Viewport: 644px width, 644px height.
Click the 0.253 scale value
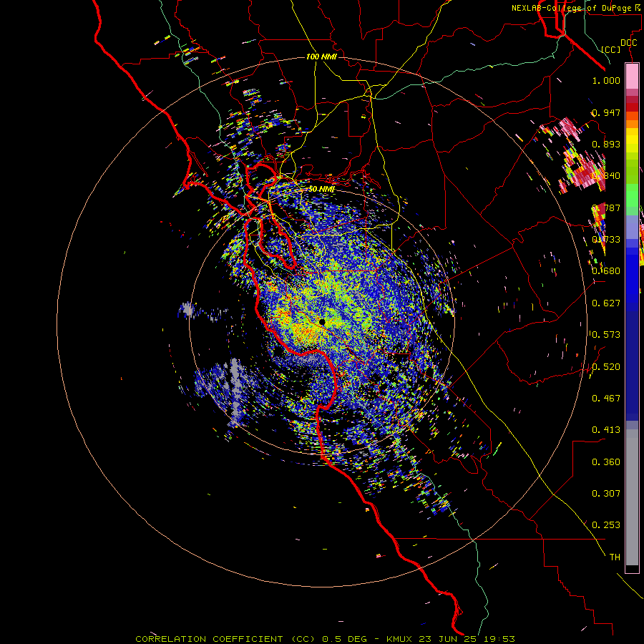click(x=606, y=525)
